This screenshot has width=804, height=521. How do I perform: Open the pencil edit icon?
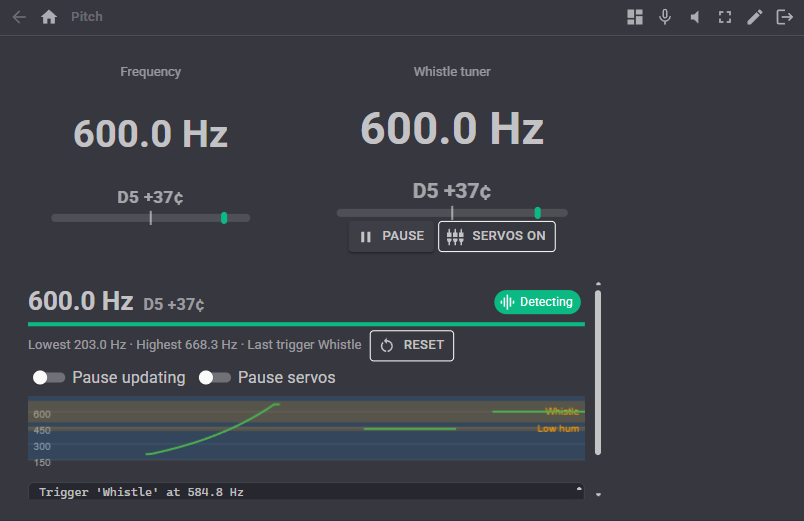754,17
